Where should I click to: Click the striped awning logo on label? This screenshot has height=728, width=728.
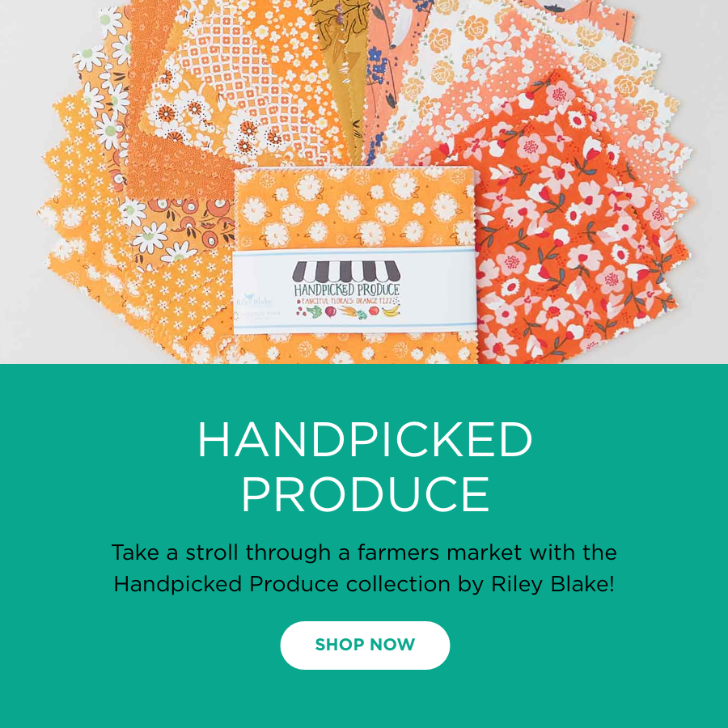pos(346,271)
